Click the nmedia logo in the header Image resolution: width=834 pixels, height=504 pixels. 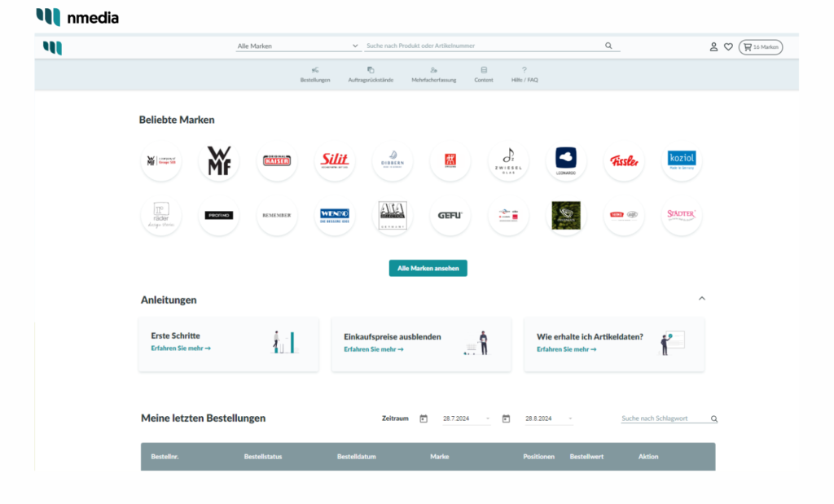(x=78, y=16)
